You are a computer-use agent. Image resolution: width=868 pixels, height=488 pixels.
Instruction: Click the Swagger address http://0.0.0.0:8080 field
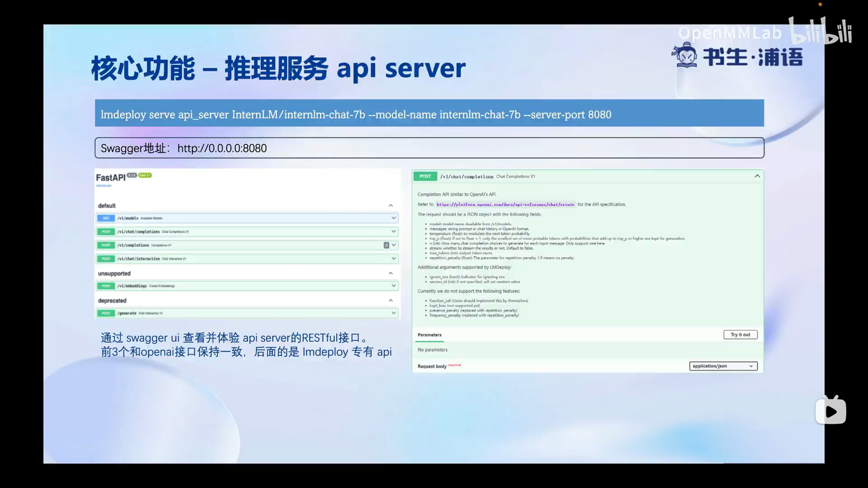(x=429, y=148)
